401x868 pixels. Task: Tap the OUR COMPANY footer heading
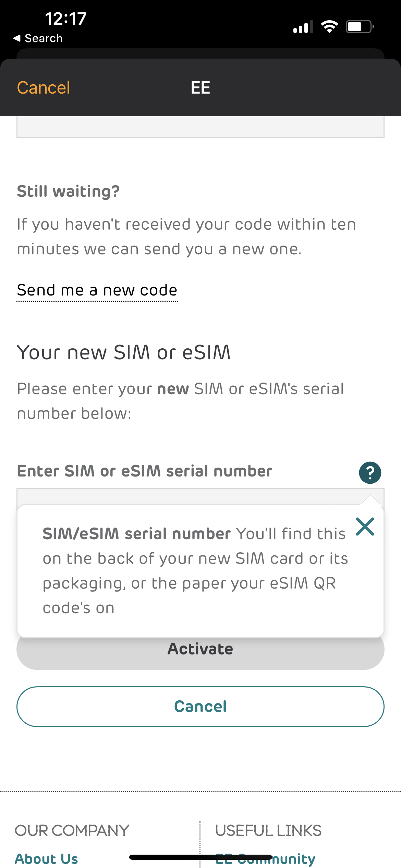pos(72,831)
